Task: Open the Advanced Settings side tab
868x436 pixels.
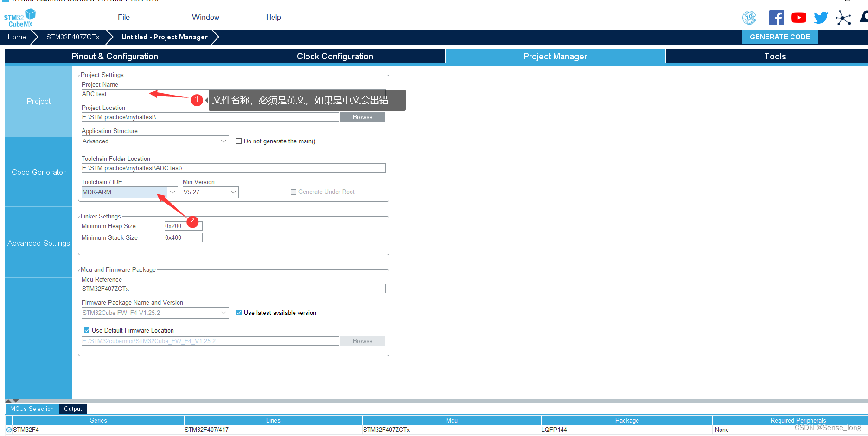Action: [x=38, y=243]
